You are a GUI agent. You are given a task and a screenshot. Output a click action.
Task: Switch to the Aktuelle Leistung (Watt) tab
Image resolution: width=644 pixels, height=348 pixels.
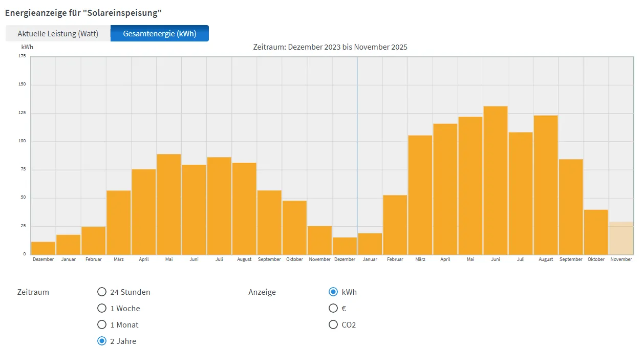(57, 34)
